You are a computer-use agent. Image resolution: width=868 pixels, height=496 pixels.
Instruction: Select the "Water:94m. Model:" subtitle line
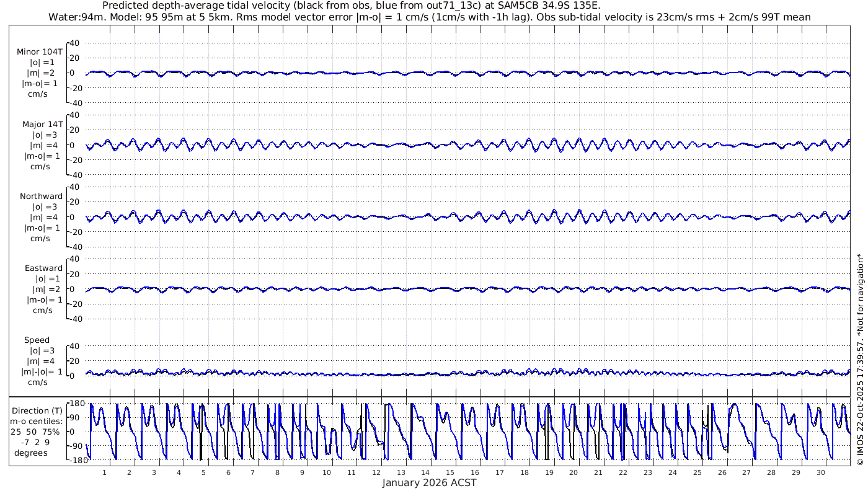coord(429,17)
